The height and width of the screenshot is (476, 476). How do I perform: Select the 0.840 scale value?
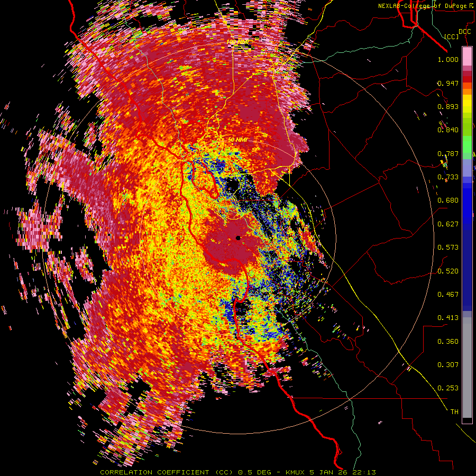pos(448,130)
